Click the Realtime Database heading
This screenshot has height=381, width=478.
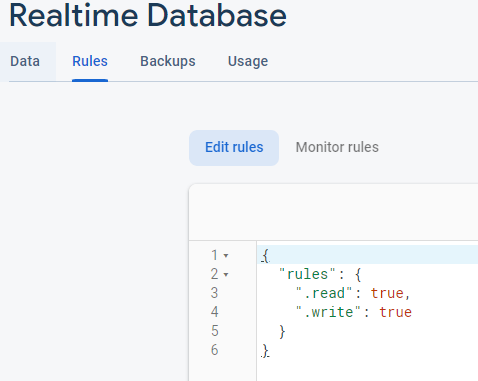(148, 15)
